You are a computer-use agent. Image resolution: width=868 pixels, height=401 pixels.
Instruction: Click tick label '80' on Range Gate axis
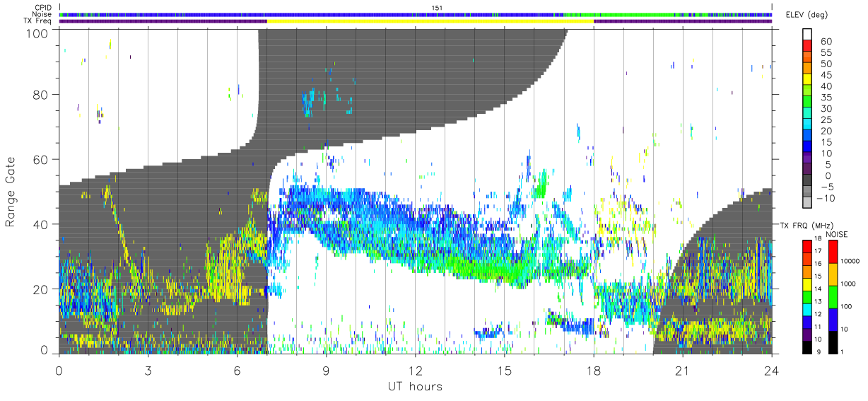(40, 95)
